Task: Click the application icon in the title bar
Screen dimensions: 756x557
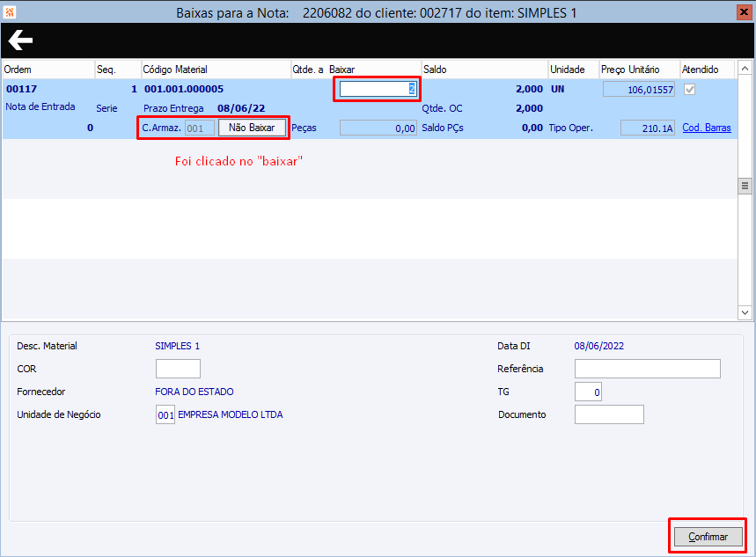Action: 9,11
